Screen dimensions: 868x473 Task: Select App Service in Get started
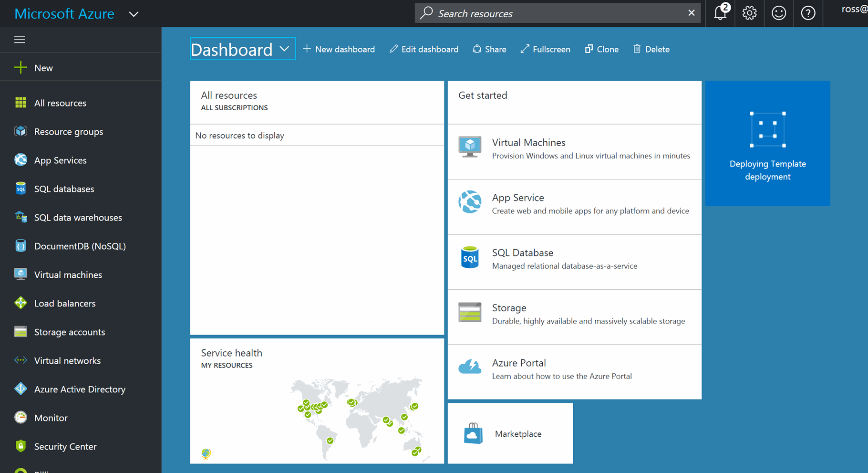[574, 207]
